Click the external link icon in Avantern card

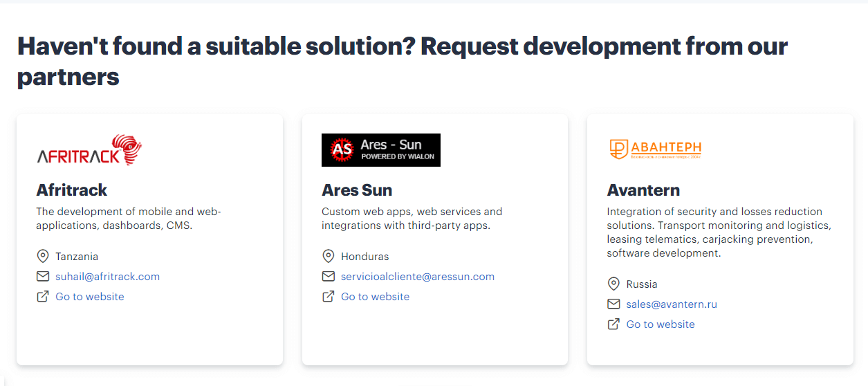[x=613, y=324]
